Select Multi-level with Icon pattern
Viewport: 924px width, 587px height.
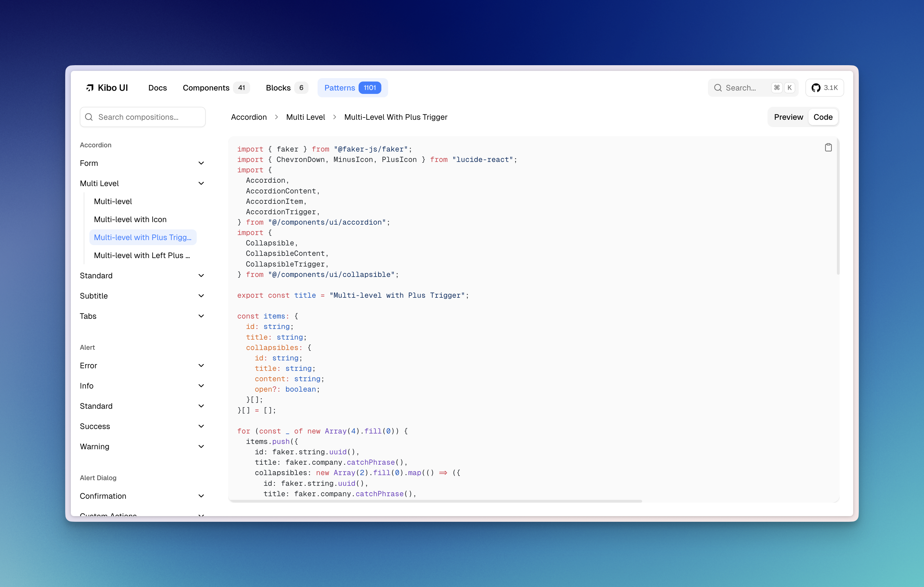[130, 219]
